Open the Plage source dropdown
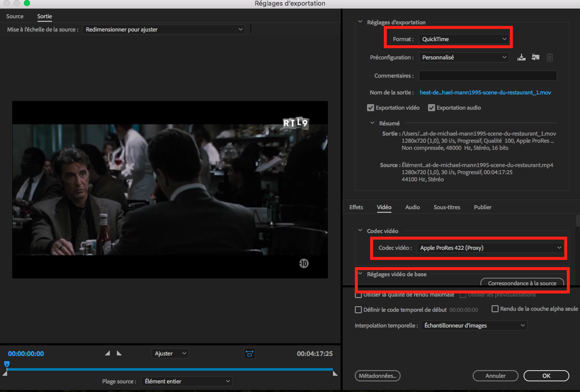 pos(187,381)
